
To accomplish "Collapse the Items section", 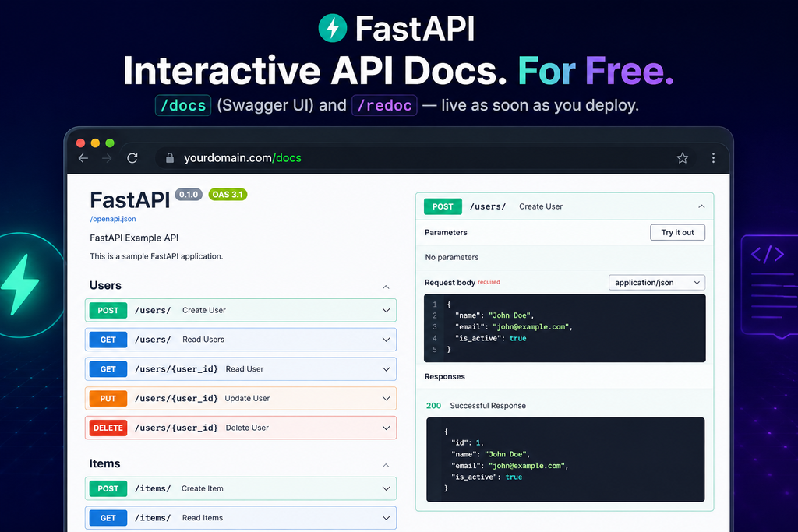I will 386,465.
